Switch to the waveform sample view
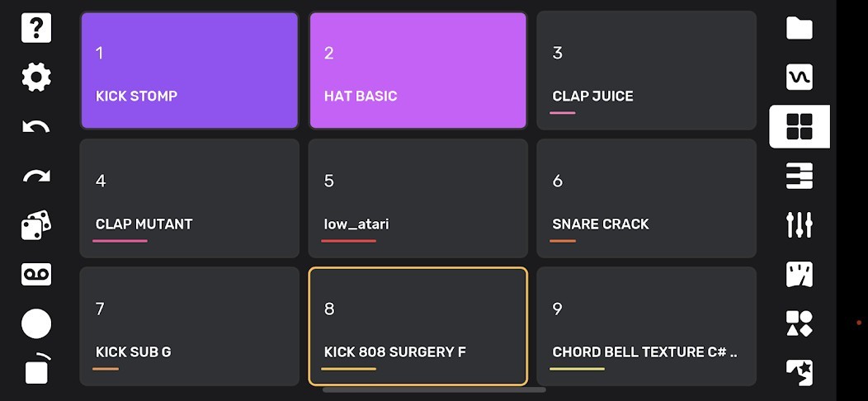This screenshot has width=868, height=401. click(799, 78)
